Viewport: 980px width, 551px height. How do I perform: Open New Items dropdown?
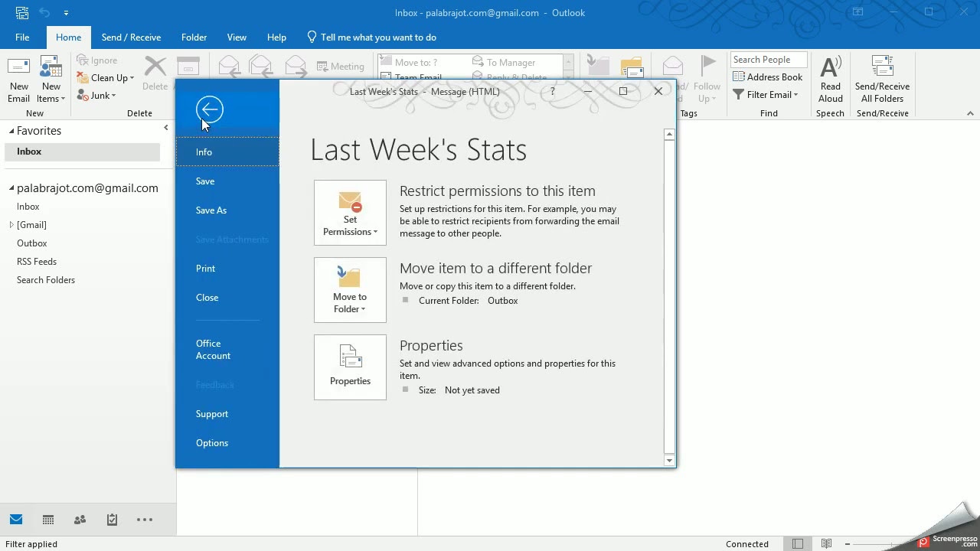(51, 80)
